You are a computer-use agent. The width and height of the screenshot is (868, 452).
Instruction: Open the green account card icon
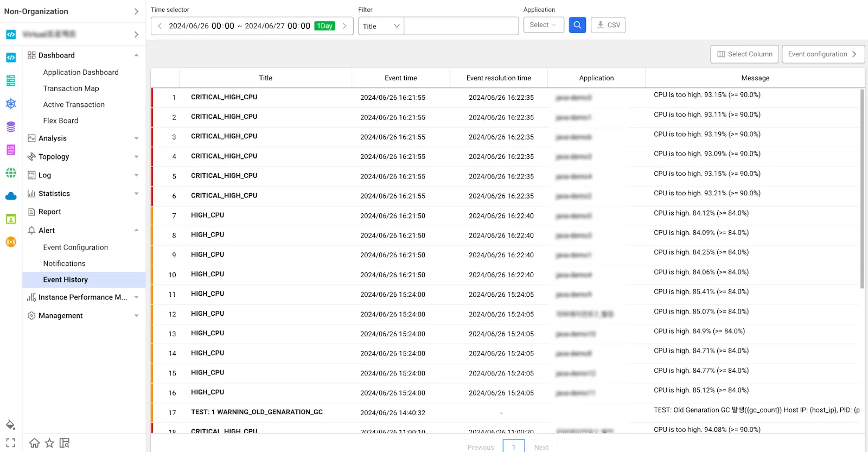[11, 219]
